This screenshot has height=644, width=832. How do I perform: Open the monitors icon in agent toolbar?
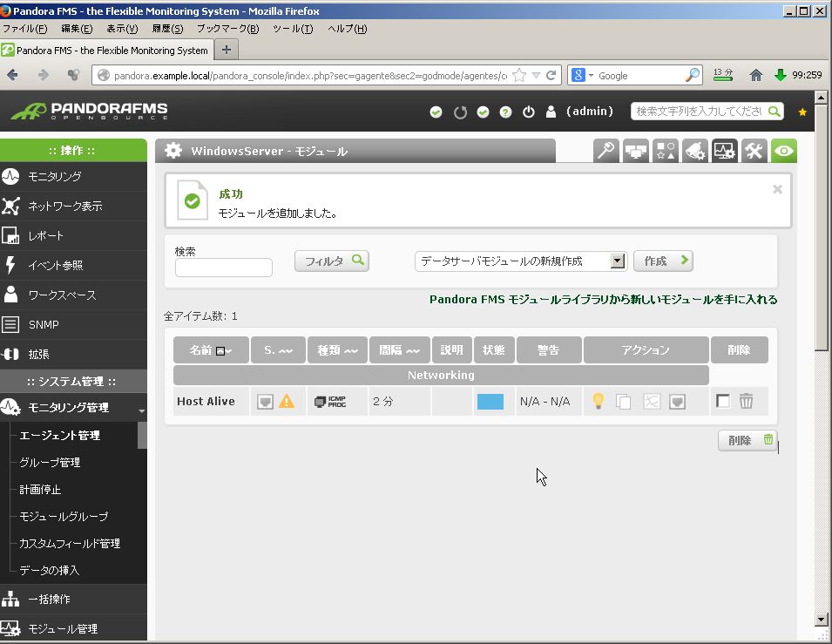point(636,151)
